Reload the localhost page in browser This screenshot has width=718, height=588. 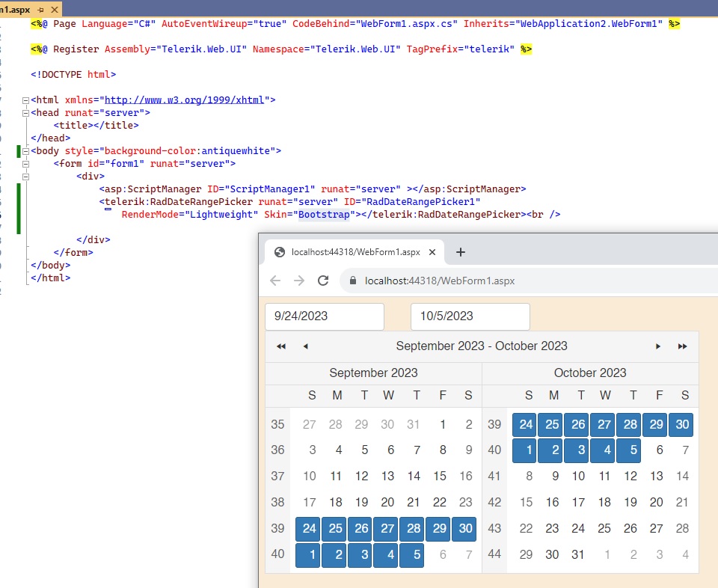[x=323, y=281]
